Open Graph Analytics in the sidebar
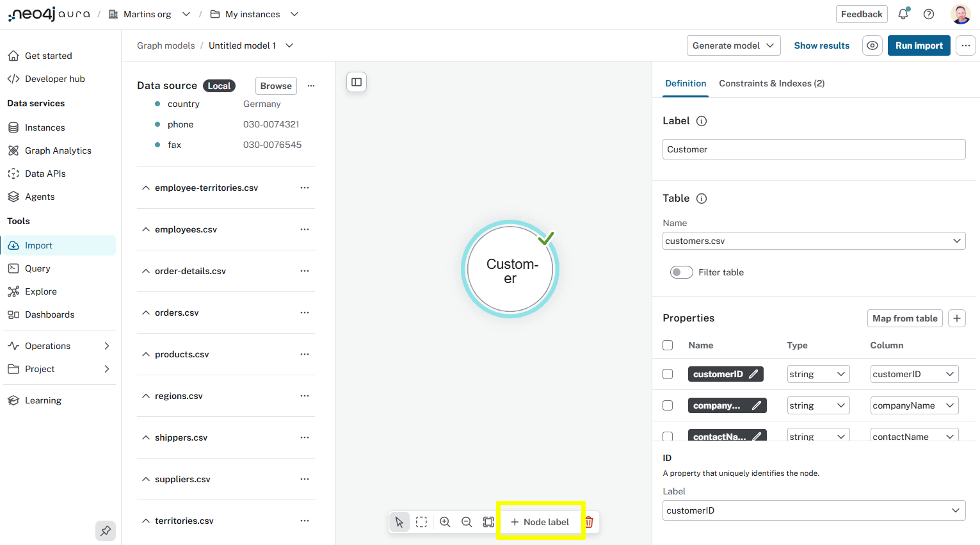Viewport: 980px width, 545px height. click(x=58, y=150)
